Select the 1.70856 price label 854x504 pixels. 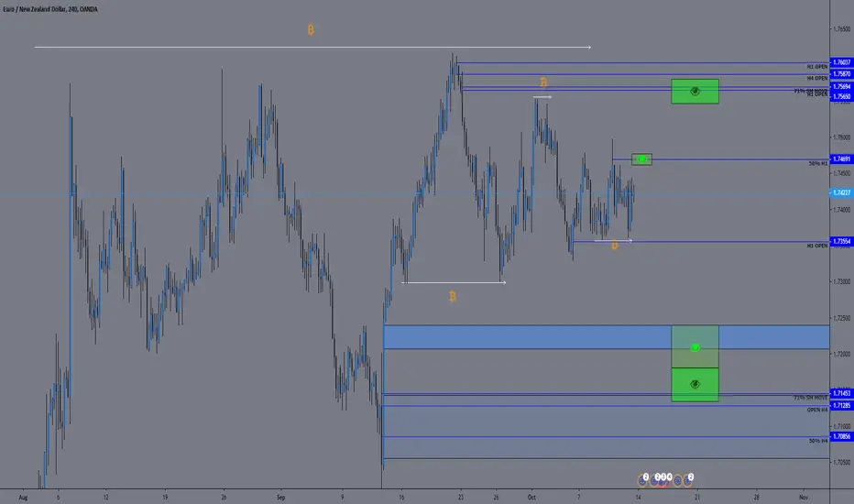[x=841, y=436]
